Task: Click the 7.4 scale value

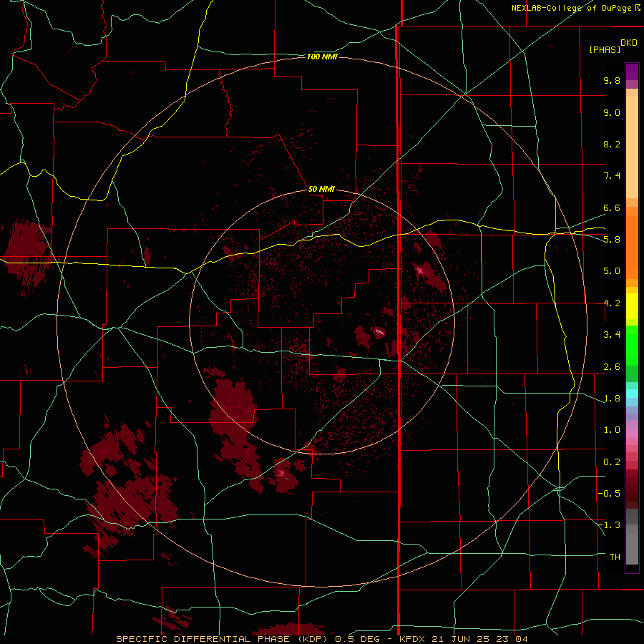Action: [x=612, y=176]
